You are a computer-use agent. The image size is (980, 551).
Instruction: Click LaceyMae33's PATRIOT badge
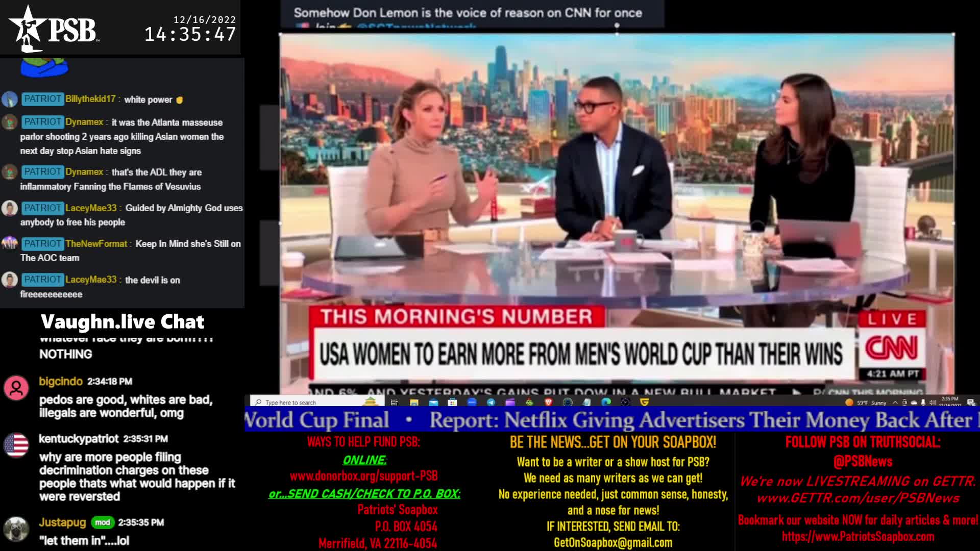pyautogui.click(x=42, y=208)
